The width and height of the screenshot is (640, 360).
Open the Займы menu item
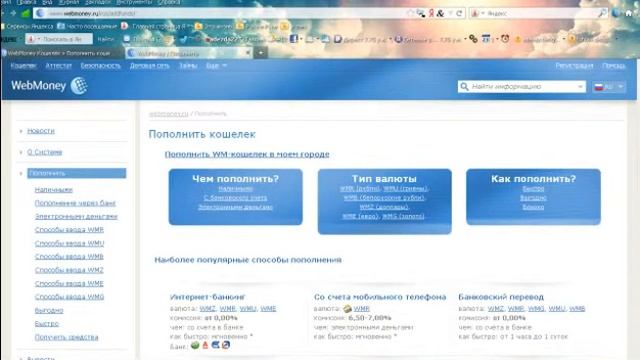188,65
